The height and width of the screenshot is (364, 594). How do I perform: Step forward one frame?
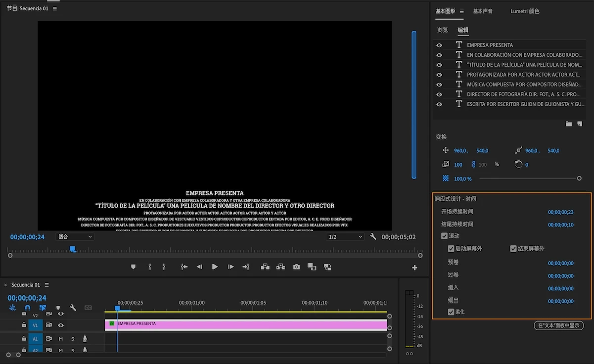[x=230, y=267]
